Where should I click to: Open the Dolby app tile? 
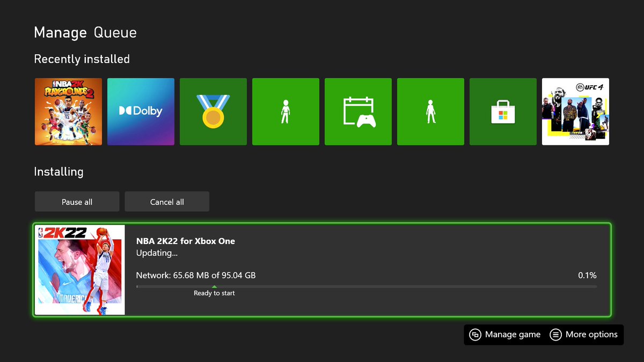point(141,112)
